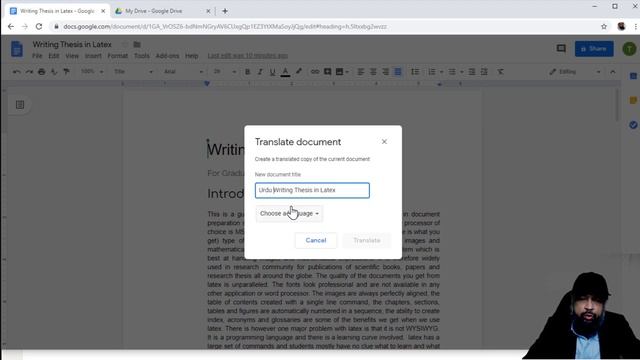Select the paint format roller
The image size is (640, 360).
tap(67, 72)
